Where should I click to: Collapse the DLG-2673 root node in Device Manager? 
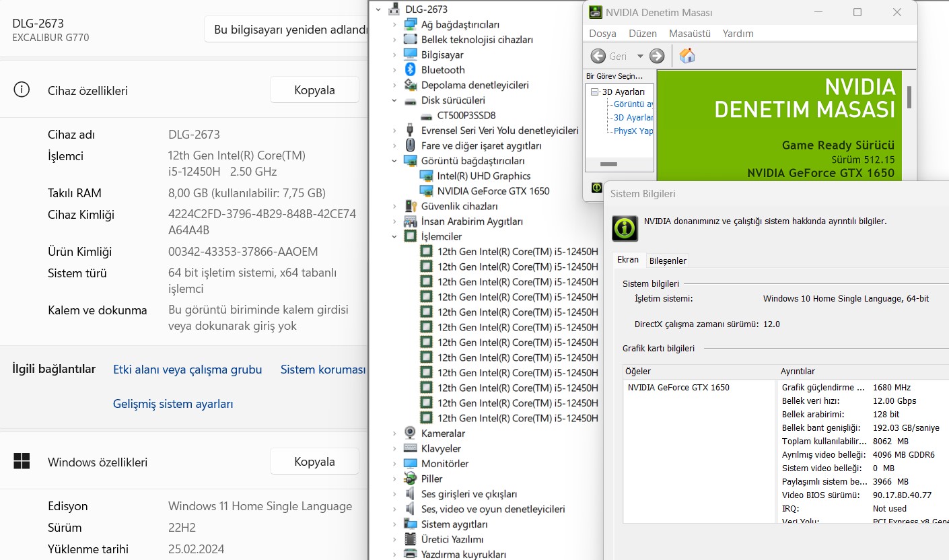pyautogui.click(x=378, y=9)
